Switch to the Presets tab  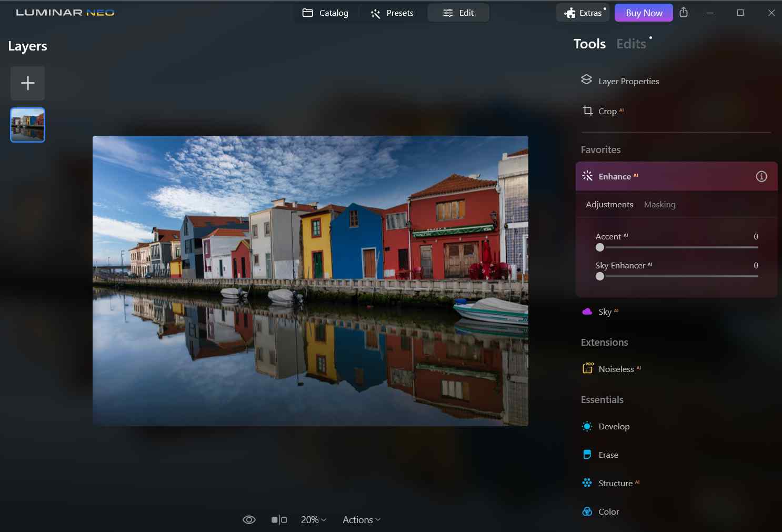click(x=392, y=13)
